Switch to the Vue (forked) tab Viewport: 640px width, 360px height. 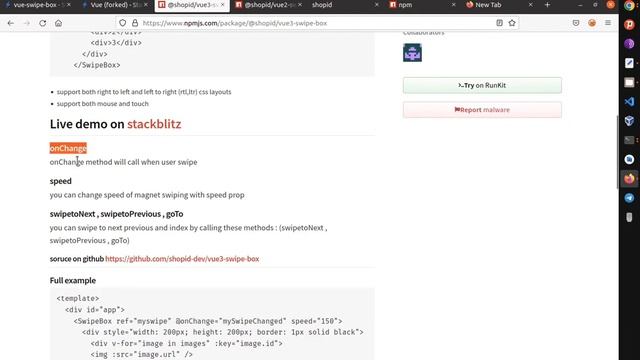(114, 5)
